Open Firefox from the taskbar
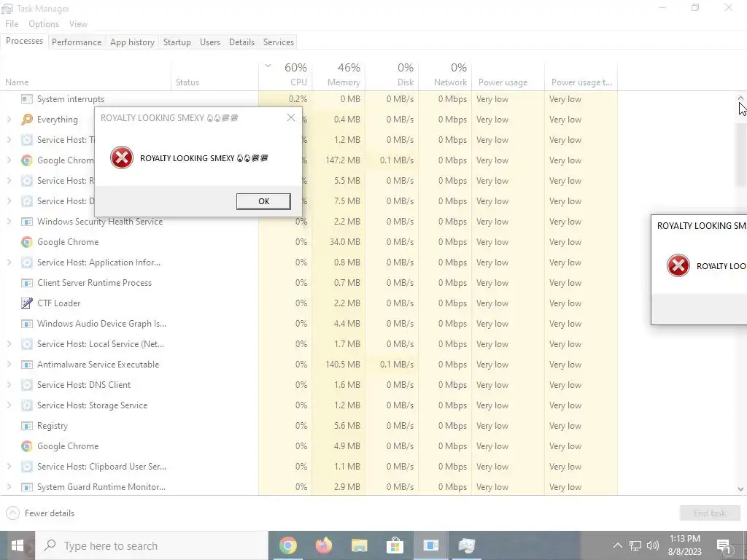 [x=323, y=545]
